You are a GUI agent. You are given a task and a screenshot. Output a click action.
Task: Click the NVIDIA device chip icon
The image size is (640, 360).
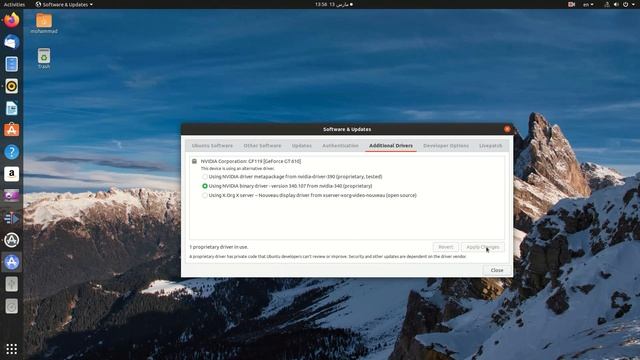pyautogui.click(x=194, y=161)
